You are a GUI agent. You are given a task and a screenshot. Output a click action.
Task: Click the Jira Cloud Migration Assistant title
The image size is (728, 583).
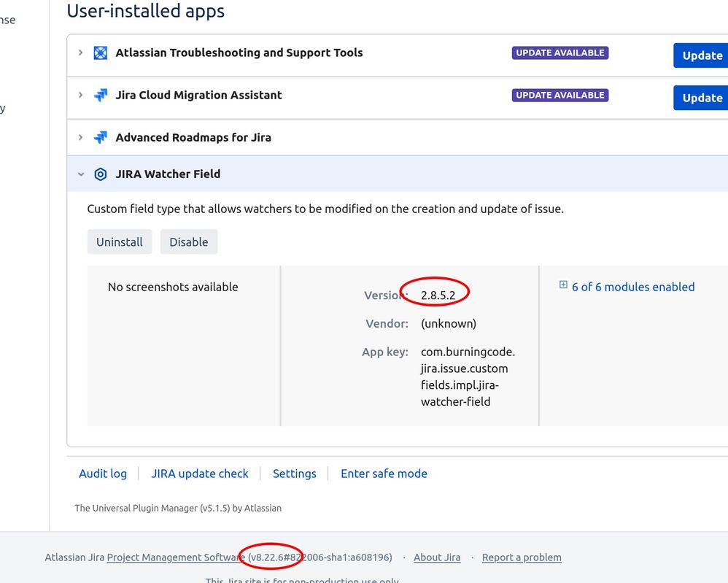click(198, 95)
